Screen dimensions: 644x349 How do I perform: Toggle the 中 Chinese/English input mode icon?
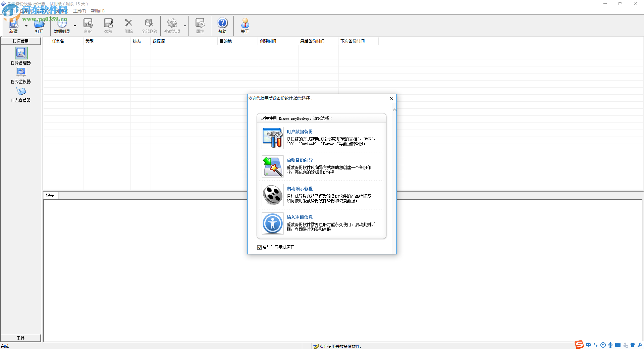[588, 345]
